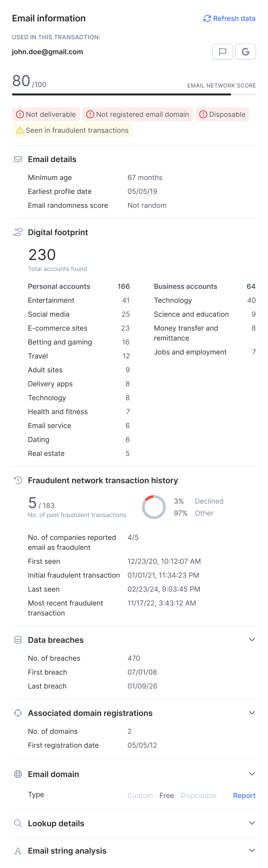Click the Google search icon button
Image resolution: width=268 pixels, height=868 pixels.
click(245, 52)
